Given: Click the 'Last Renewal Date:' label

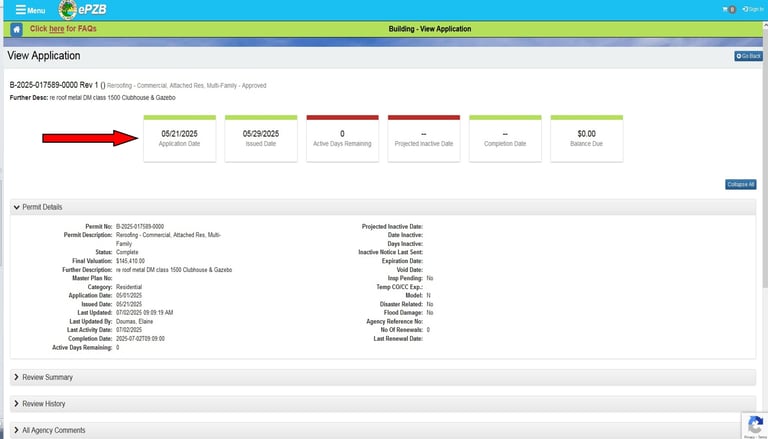Looking at the screenshot, I should [x=398, y=339].
